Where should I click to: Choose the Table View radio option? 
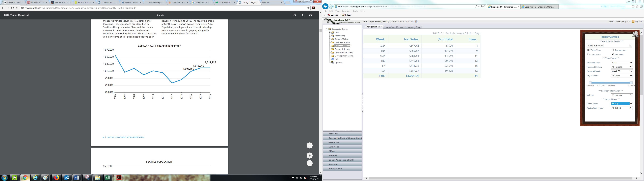coord(588,50)
